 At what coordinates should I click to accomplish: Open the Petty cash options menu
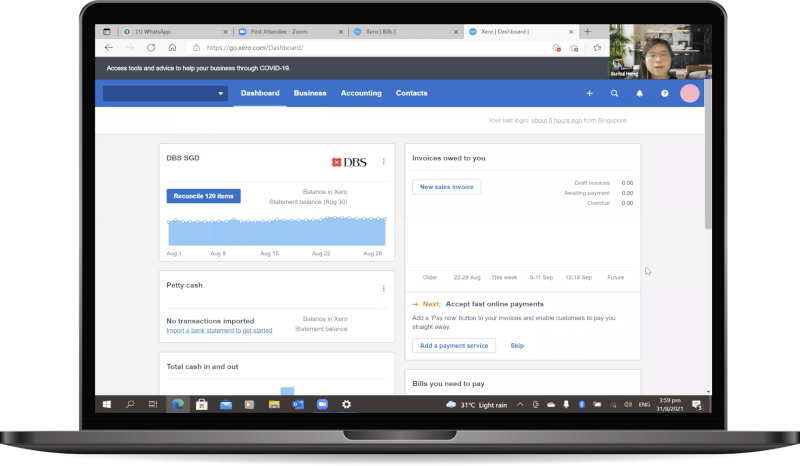click(x=384, y=288)
